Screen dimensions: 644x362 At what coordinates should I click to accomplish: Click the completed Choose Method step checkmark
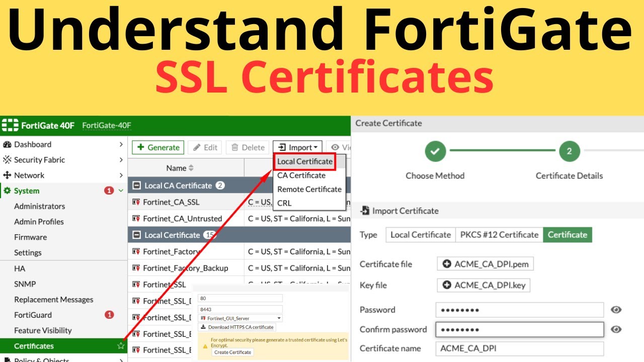pos(436,151)
